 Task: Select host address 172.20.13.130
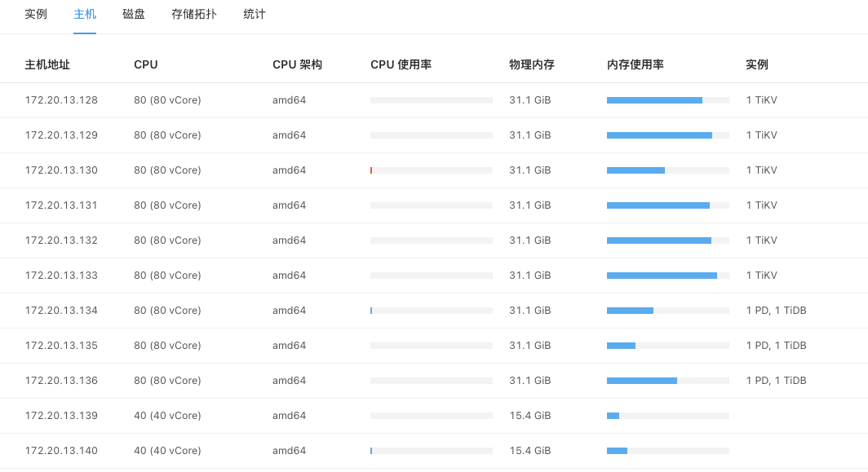61,170
